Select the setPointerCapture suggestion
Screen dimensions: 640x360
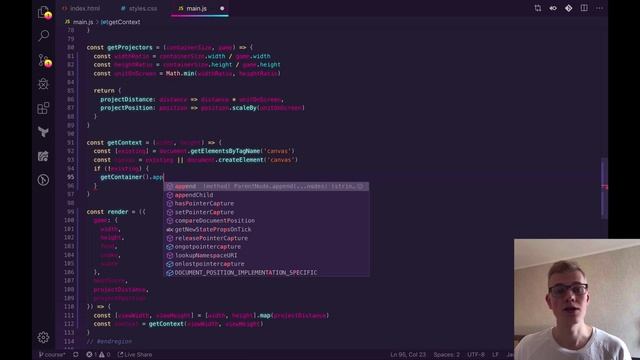(266, 212)
